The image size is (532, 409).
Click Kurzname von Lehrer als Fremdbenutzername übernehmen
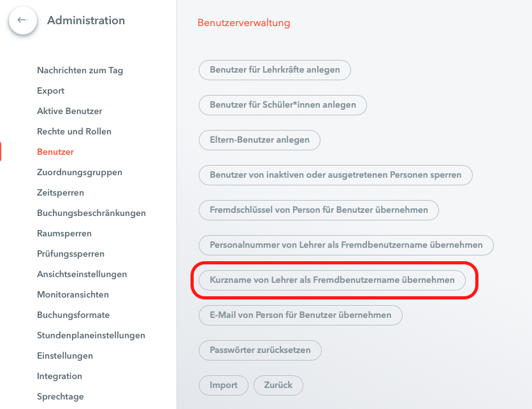click(x=332, y=280)
